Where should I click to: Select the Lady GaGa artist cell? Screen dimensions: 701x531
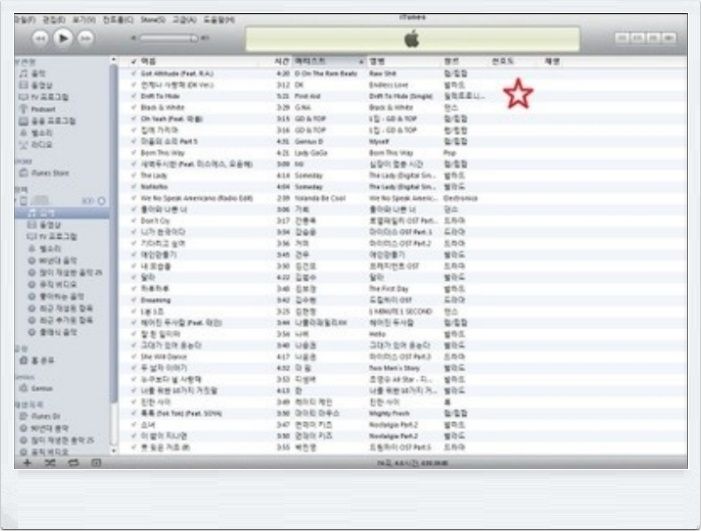311,153
